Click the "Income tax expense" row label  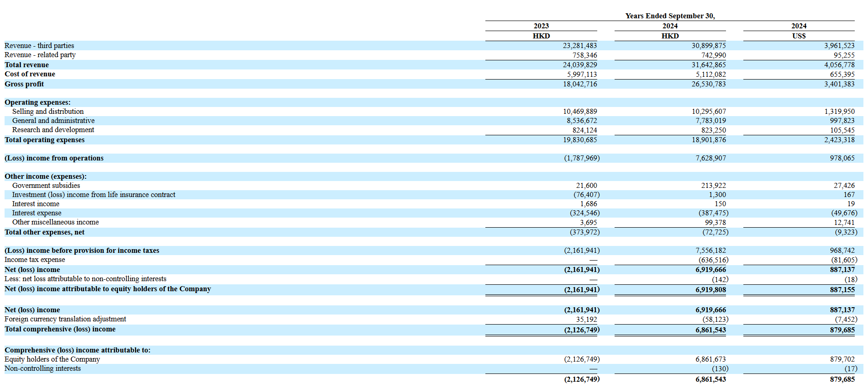click(35, 260)
